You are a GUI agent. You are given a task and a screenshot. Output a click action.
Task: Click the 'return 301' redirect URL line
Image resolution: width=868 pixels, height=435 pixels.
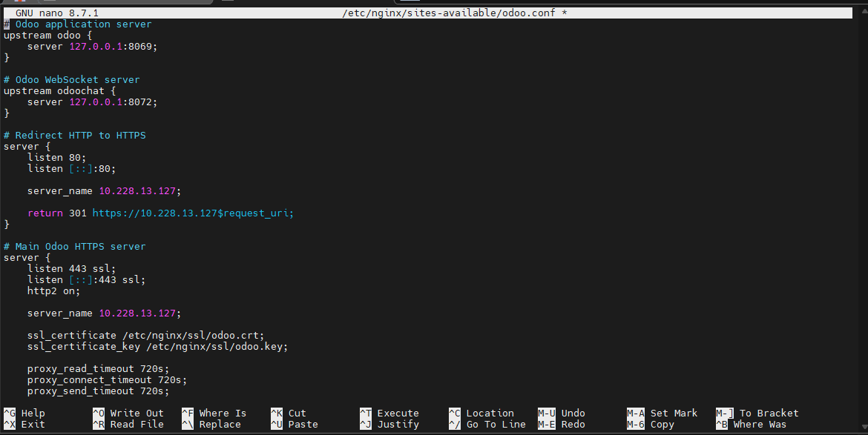[161, 213]
